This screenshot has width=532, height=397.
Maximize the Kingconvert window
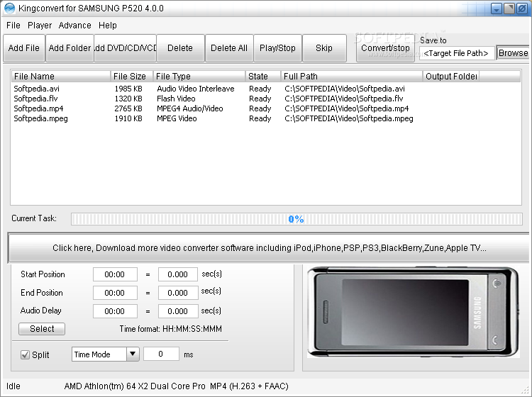pos(509,9)
